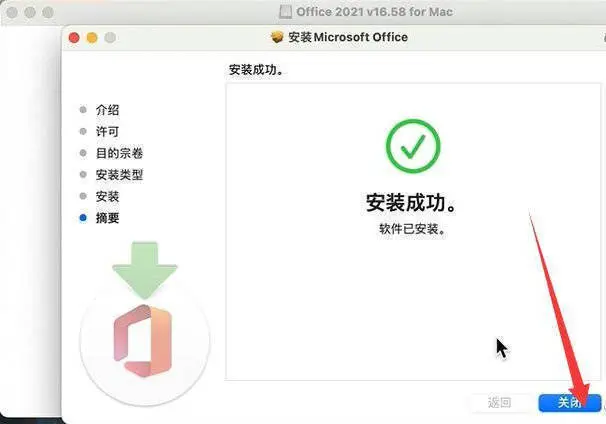606x424 pixels.
Task: Click the 安装 Microsoft Office window title
Action: click(348, 37)
